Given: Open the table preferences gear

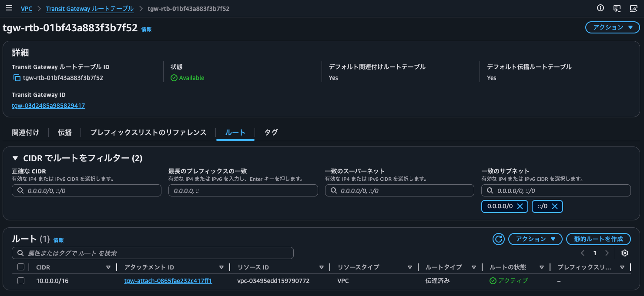Looking at the screenshot, I should click(624, 253).
